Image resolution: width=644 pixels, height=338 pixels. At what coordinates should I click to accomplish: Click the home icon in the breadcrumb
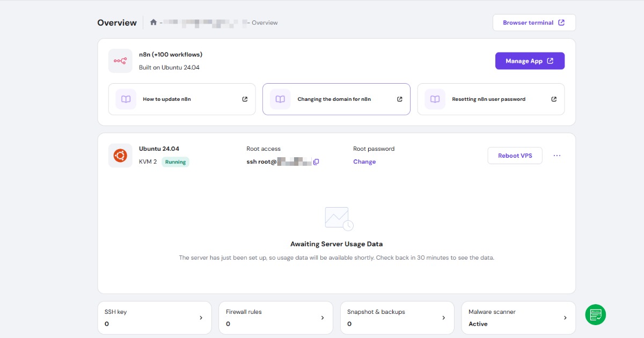(x=153, y=23)
